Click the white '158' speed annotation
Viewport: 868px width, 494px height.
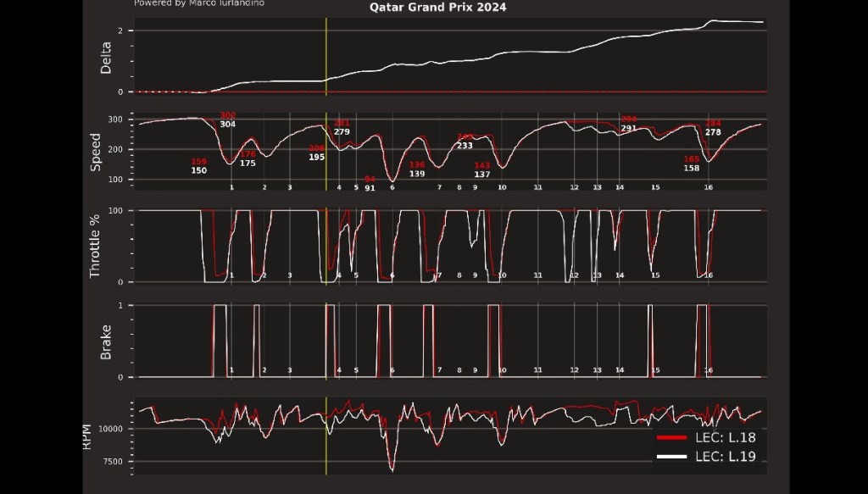692,168
